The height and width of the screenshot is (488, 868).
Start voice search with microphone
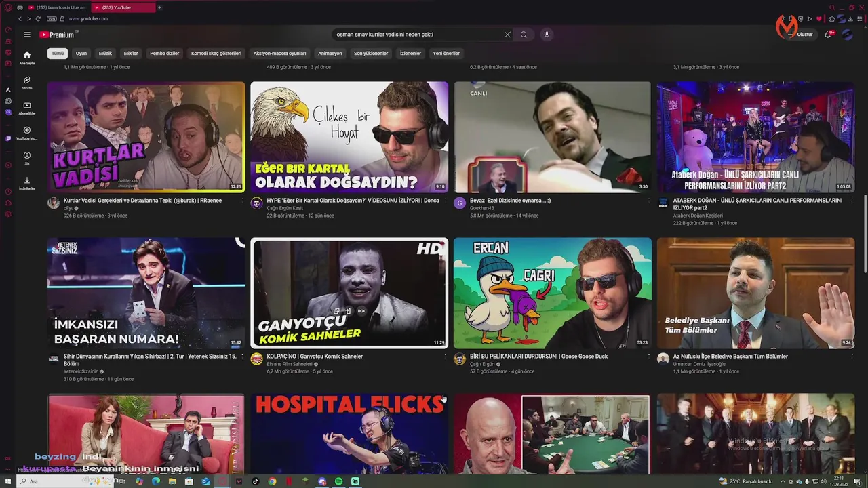[547, 35]
